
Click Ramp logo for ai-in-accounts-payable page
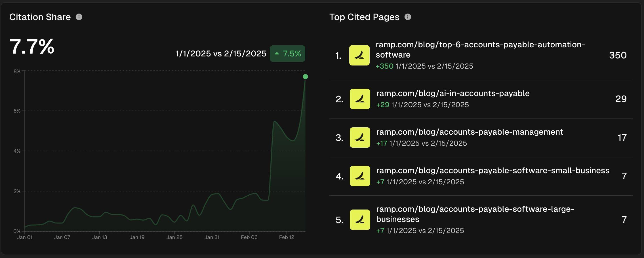pos(360,99)
